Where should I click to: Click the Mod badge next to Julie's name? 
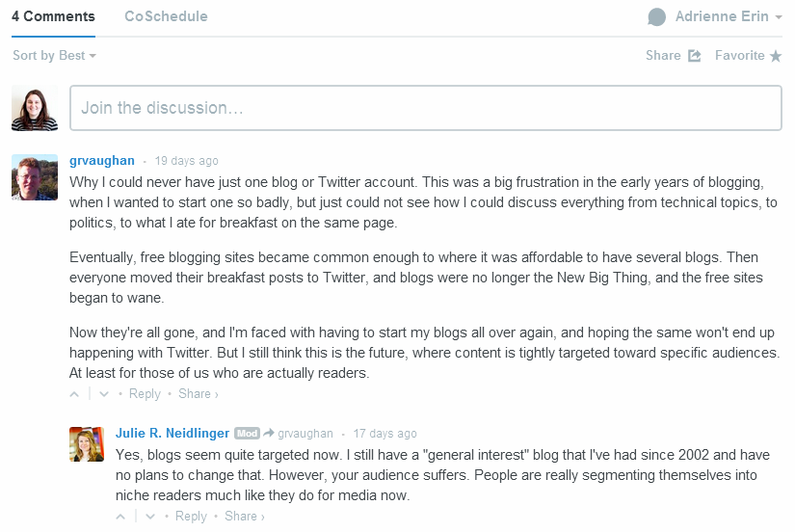pyautogui.click(x=248, y=434)
